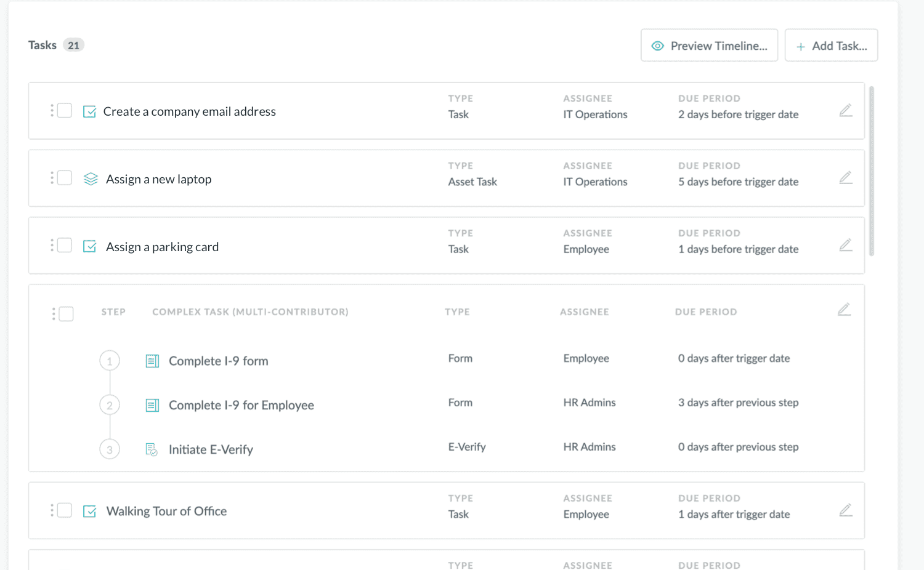Click the Walking Tour of Office title
924x570 pixels.
pos(166,512)
